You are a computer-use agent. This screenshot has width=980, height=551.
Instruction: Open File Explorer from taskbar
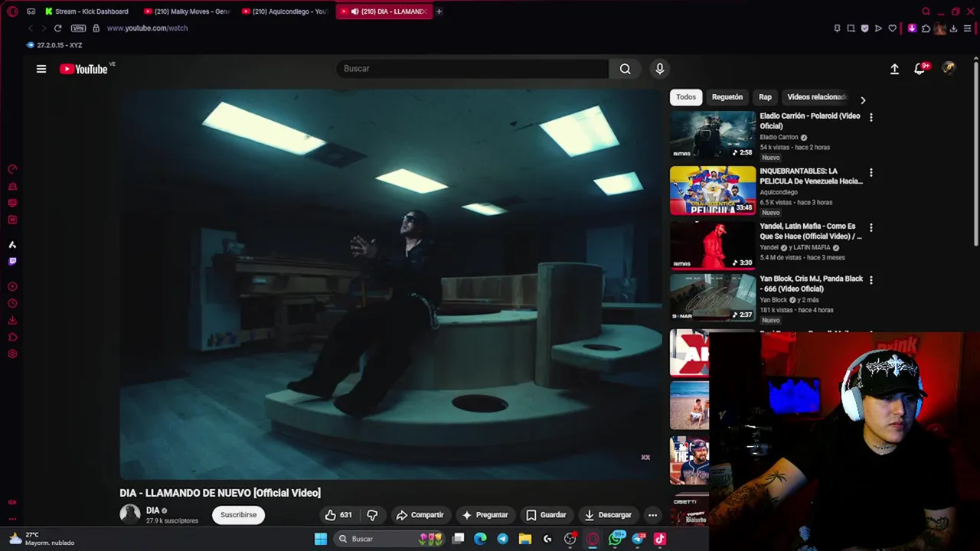[525, 539]
